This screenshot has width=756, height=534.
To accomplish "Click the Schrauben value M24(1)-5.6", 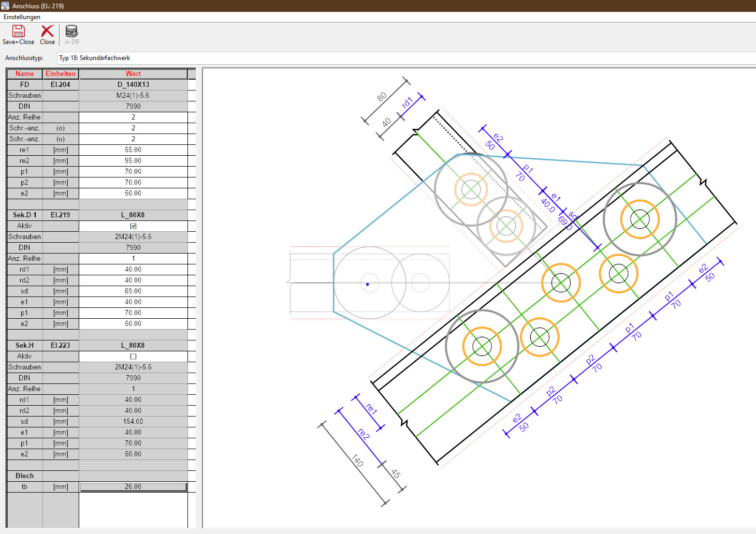I will coord(133,95).
